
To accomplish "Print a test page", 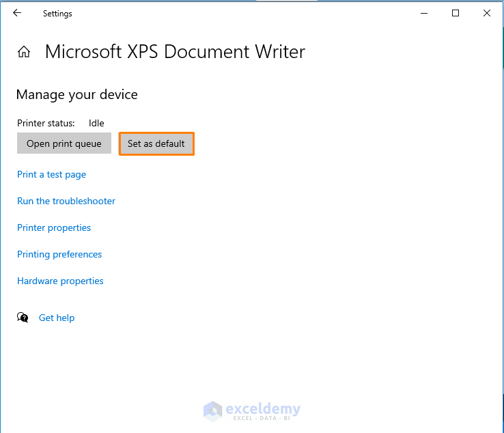I will 52,174.
